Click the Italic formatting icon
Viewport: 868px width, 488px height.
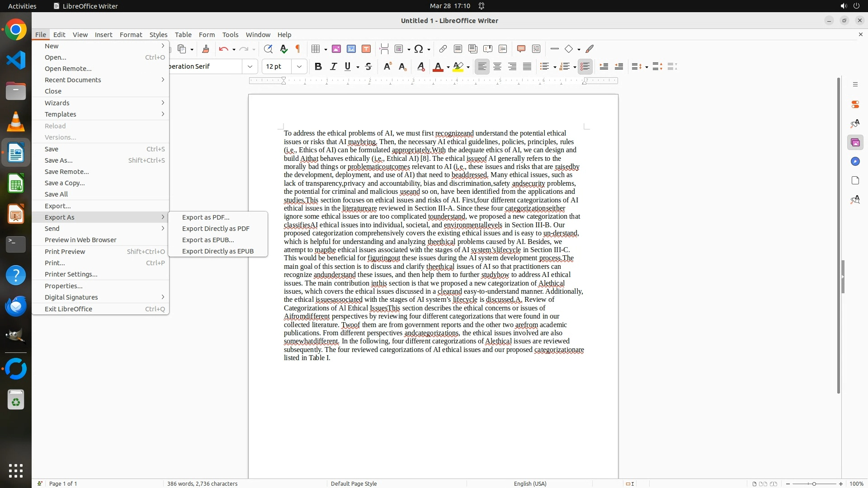coord(333,66)
